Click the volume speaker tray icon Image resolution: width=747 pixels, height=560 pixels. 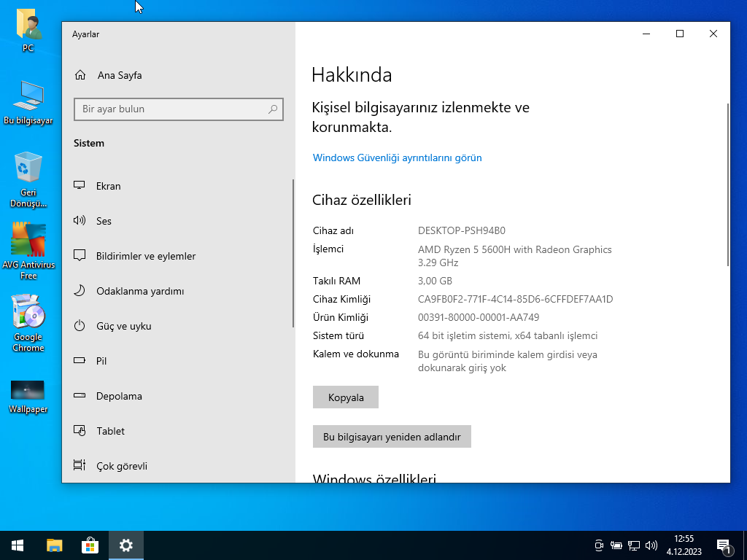pos(651,545)
